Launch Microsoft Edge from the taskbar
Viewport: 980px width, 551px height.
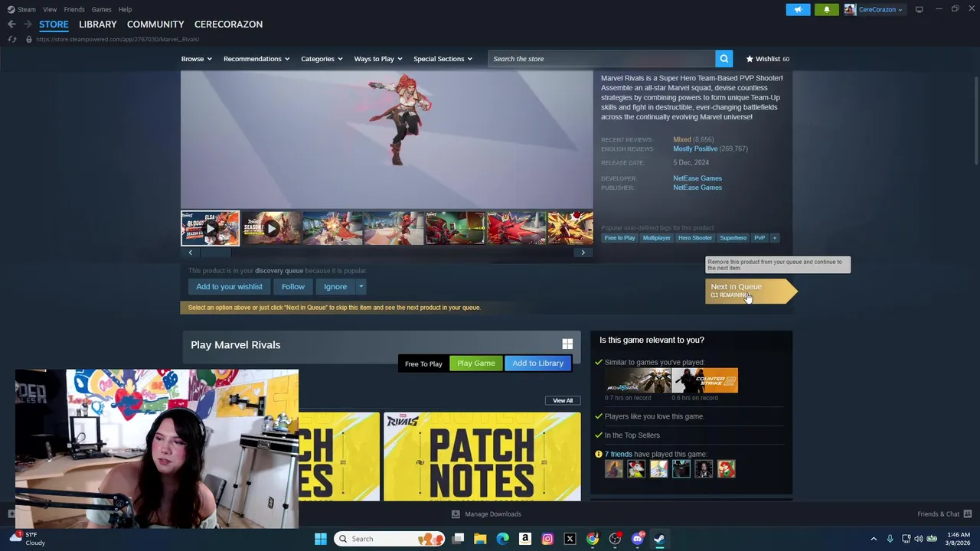point(502,539)
